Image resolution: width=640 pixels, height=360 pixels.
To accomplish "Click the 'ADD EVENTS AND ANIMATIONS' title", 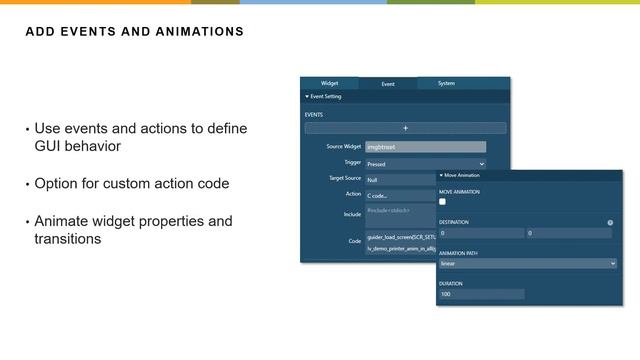I will click(x=134, y=31).
